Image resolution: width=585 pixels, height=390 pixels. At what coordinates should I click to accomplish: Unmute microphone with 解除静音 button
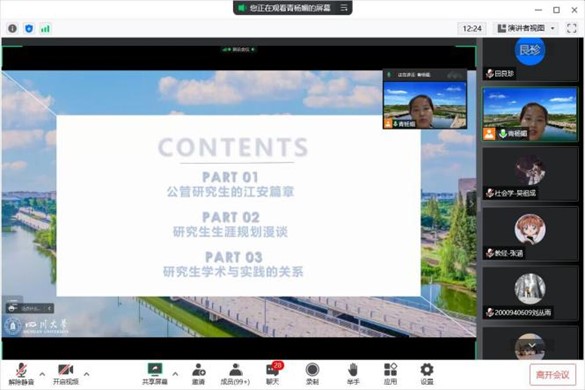coord(21,374)
